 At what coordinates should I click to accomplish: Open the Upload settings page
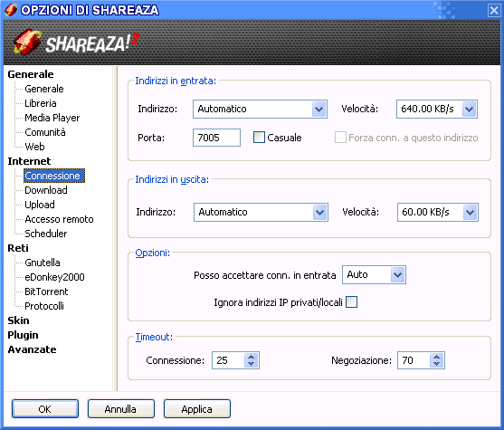[40, 205]
